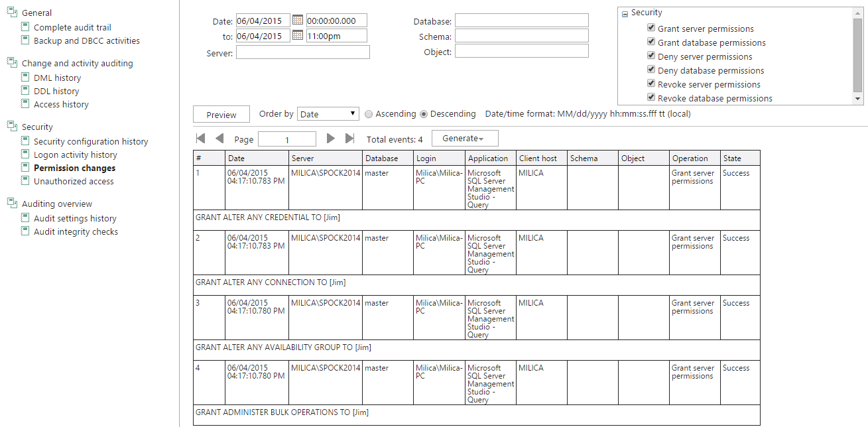Open the Security configuration history report
The height and width of the screenshot is (427, 868).
coord(91,141)
